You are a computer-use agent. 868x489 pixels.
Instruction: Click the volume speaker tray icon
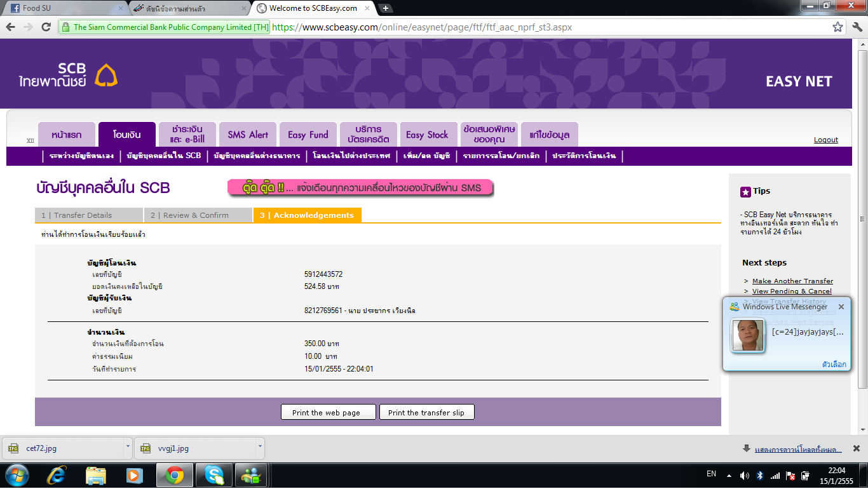pos(744,475)
